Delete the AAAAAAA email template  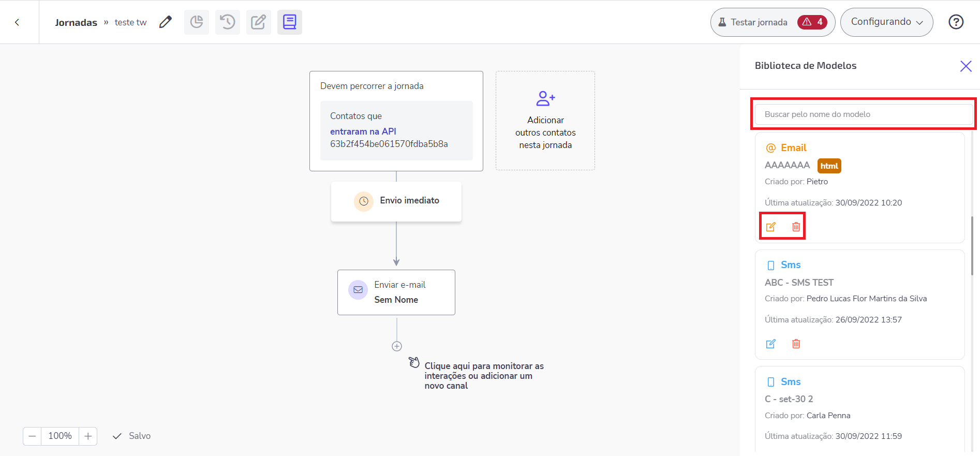[796, 227]
